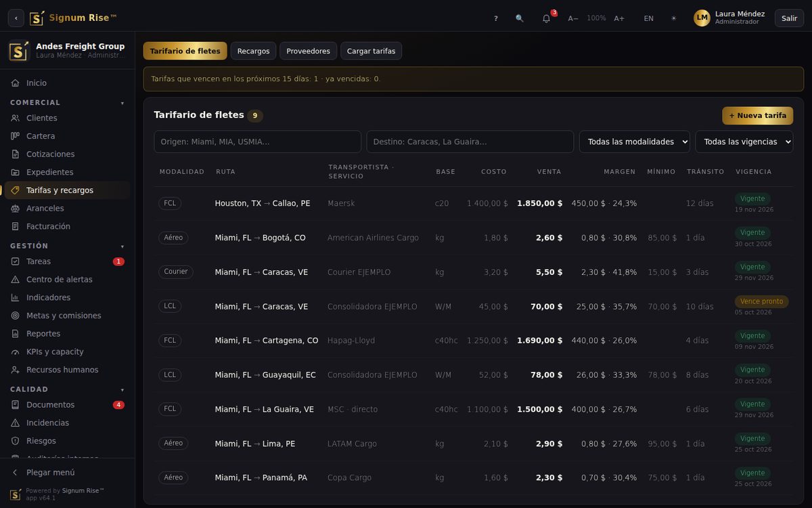812x508 pixels.
Task: Select the Tarifario de fletes tab
Action: 185,51
